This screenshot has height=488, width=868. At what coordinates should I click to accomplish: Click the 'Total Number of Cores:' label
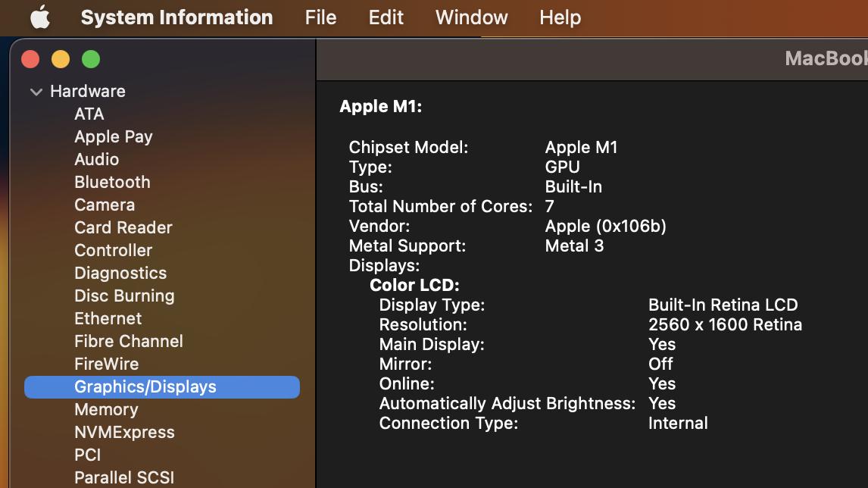tap(441, 207)
